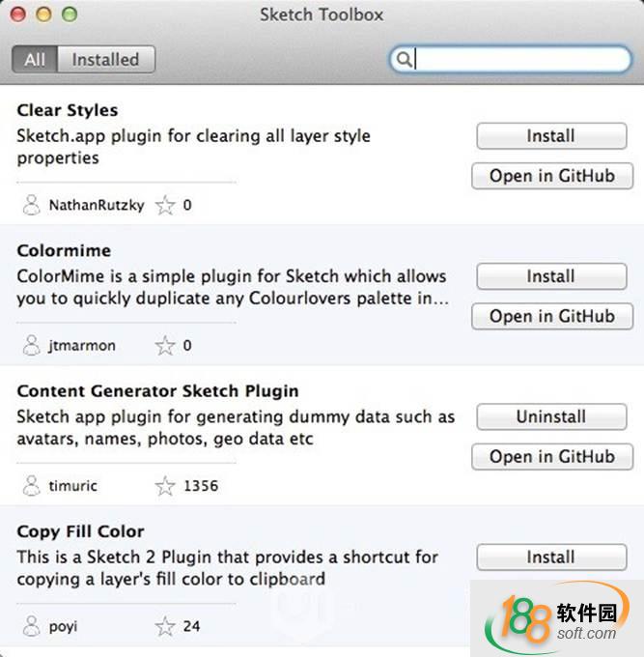Open Colormime in GitHub

click(x=551, y=316)
